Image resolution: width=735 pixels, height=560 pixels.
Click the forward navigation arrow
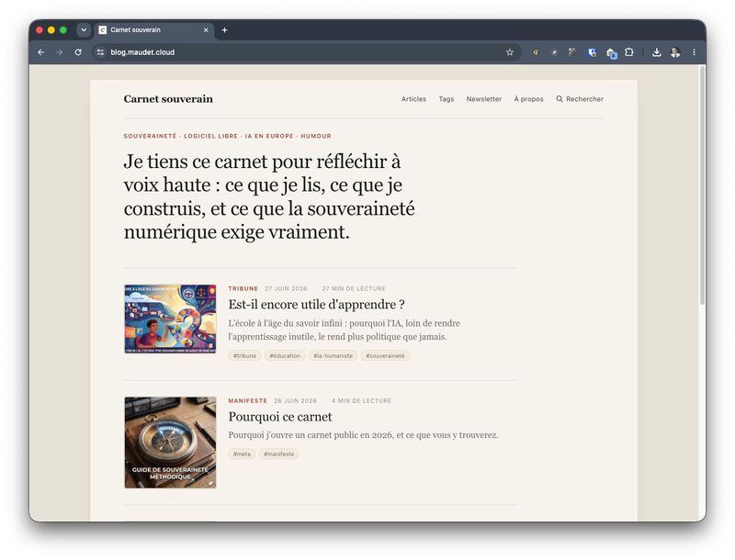[x=60, y=52]
